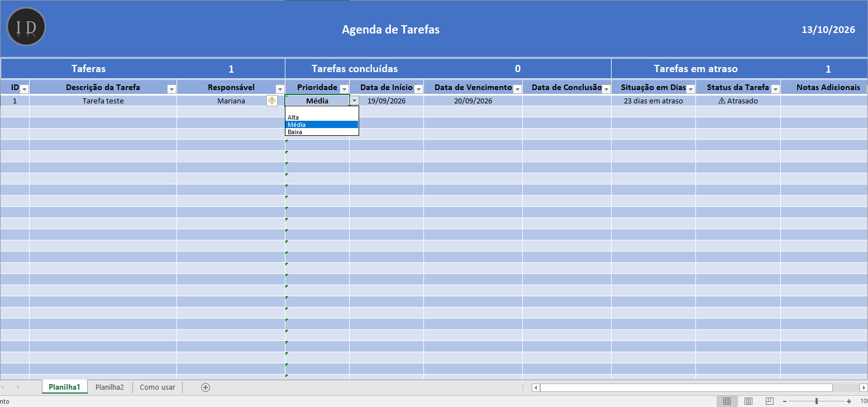
Task: Switch to Page Layout view
Action: pos(748,401)
